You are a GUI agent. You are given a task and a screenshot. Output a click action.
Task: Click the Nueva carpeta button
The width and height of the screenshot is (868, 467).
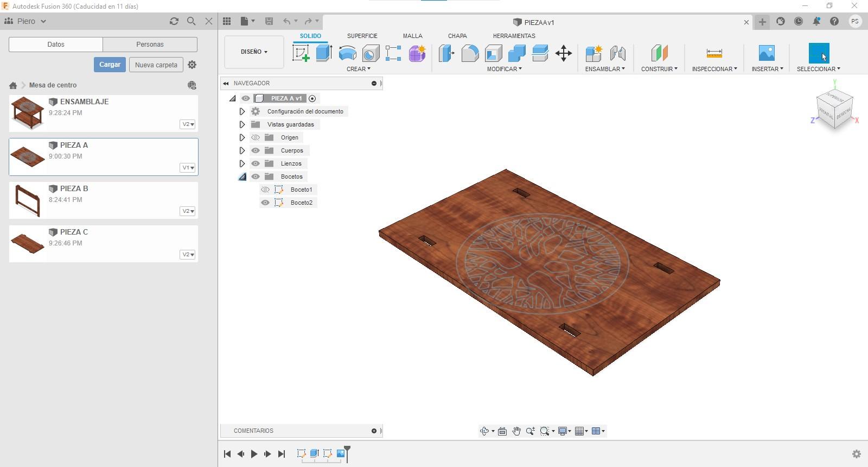click(156, 65)
